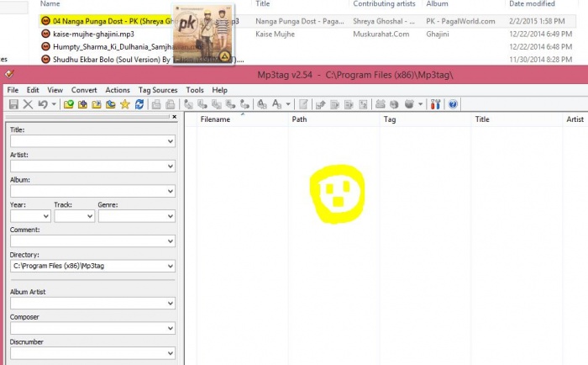This screenshot has height=365, width=588.
Task: Sort Explorer files by Date modified
Action: coord(531,4)
